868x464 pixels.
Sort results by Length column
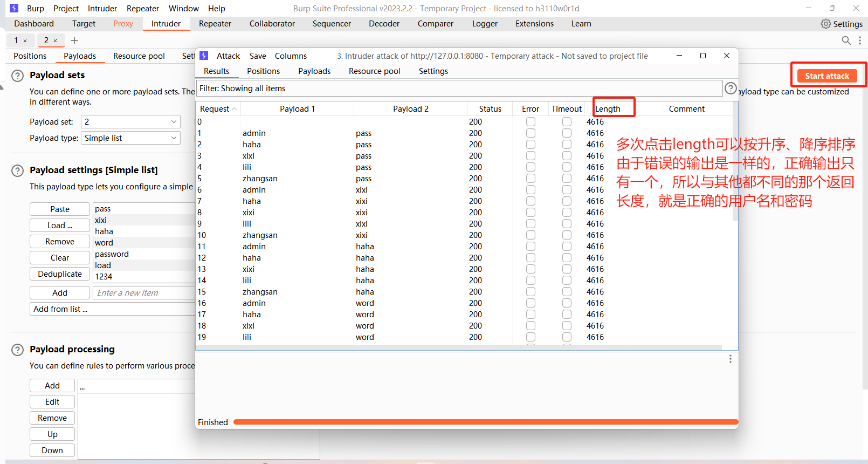(x=608, y=109)
